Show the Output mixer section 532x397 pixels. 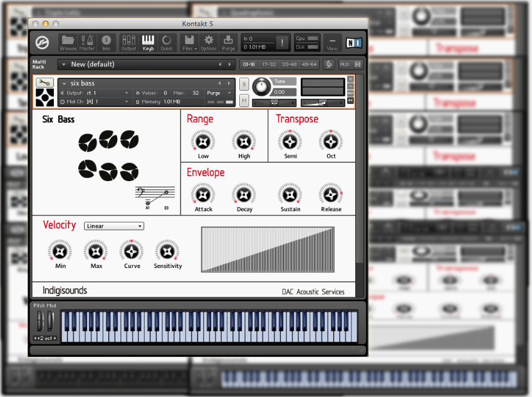pos(128,42)
